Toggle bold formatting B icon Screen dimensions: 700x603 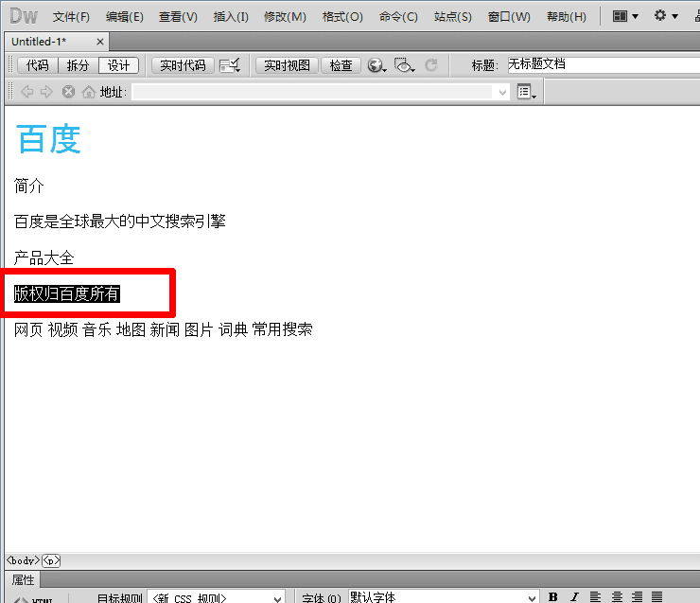(552, 596)
